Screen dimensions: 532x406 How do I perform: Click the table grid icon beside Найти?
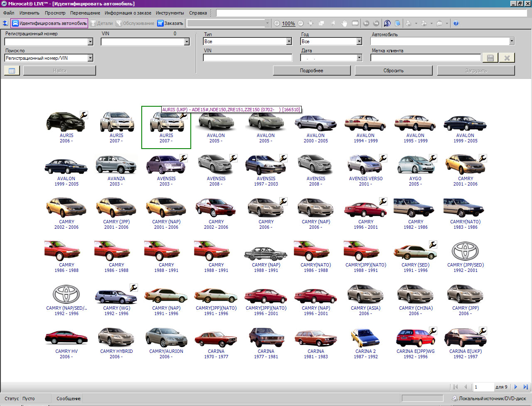tap(12, 71)
